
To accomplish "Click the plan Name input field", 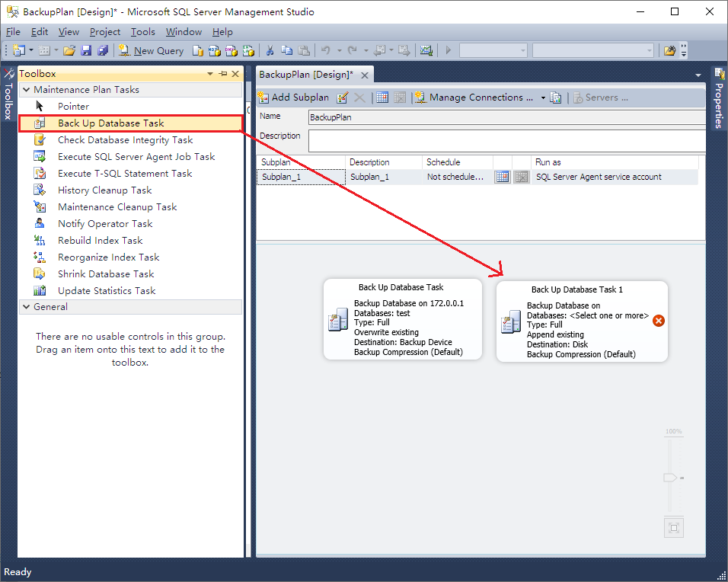I will tap(507, 117).
